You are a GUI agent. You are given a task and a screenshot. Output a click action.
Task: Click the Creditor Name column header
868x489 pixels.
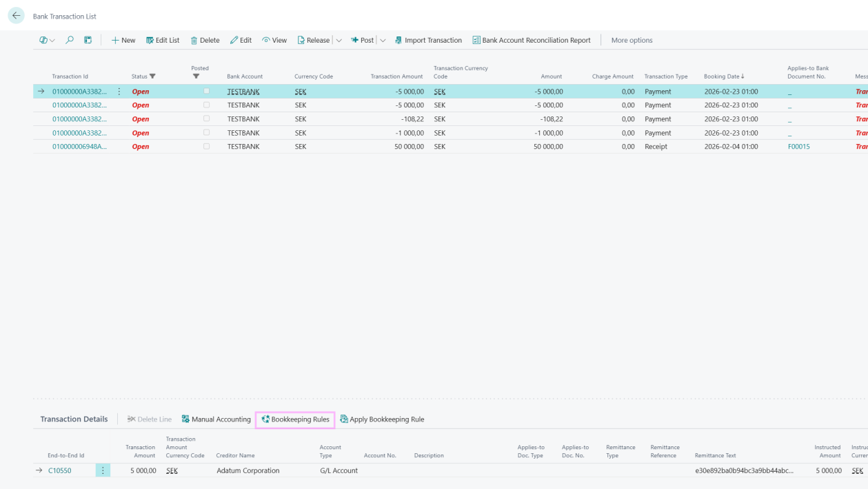tap(236, 455)
